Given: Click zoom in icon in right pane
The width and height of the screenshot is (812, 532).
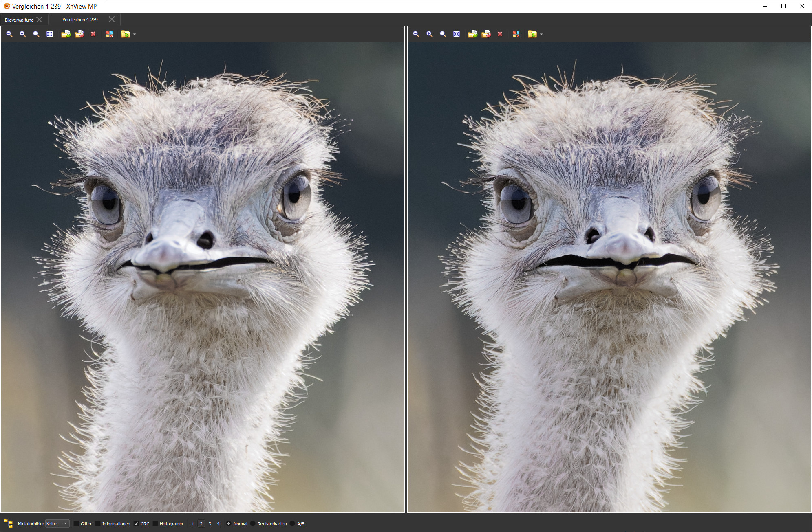Looking at the screenshot, I should click(430, 34).
